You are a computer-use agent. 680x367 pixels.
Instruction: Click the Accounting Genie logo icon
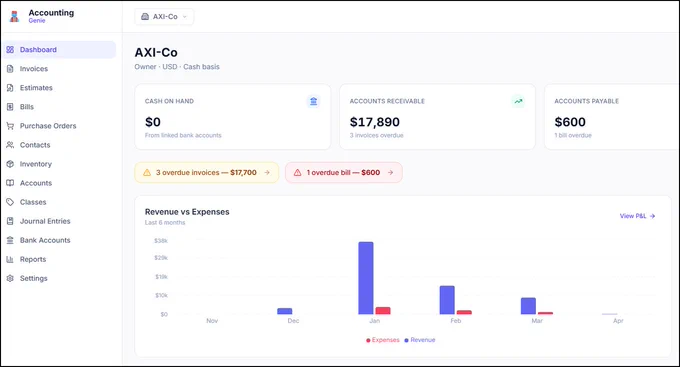click(x=14, y=16)
